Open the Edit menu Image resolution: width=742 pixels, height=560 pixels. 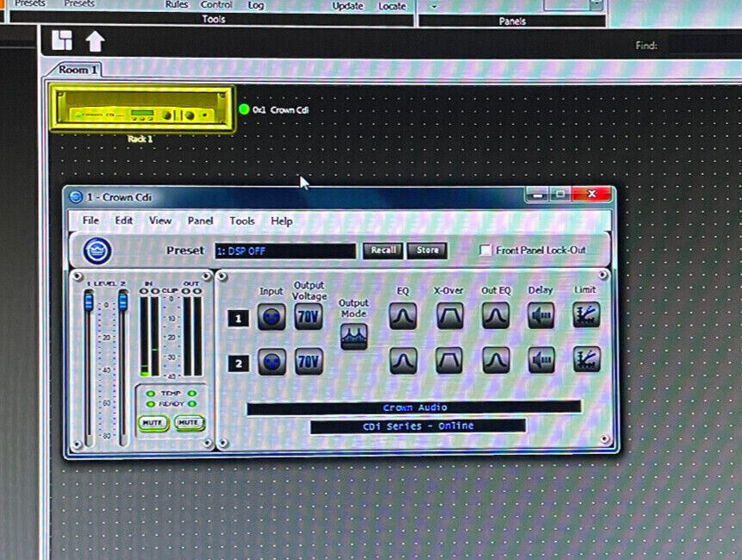[124, 221]
